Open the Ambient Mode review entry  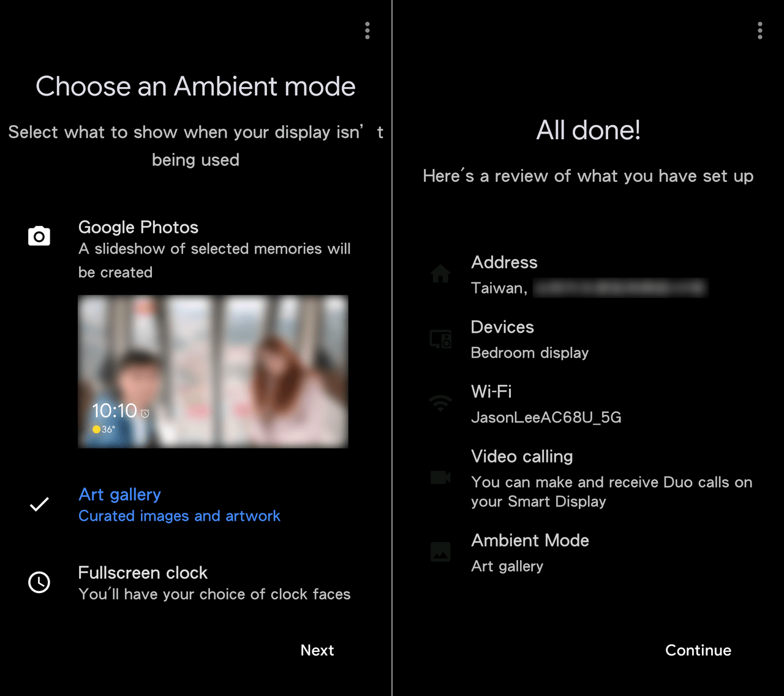[x=588, y=553]
